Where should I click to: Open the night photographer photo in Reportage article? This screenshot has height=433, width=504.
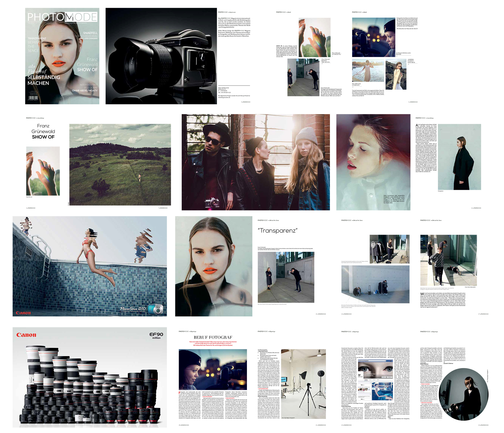pyautogui.click(x=213, y=370)
